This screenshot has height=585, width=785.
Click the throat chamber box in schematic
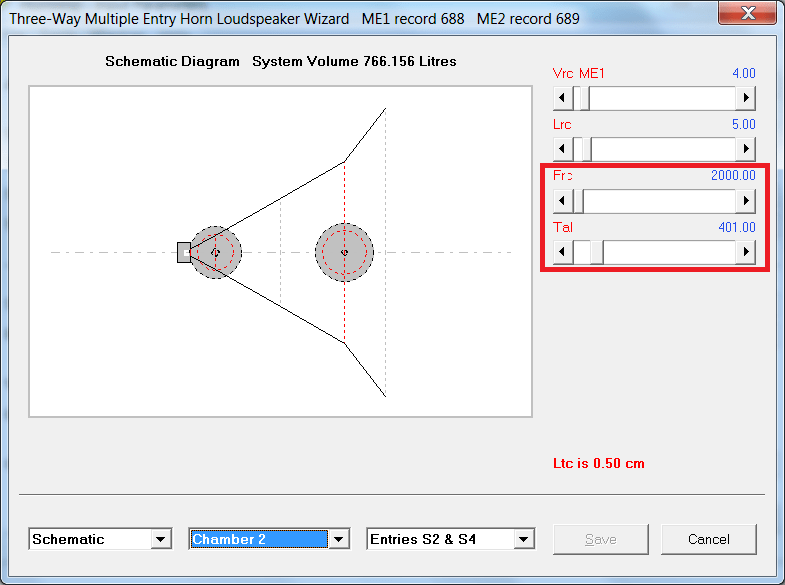point(184,252)
